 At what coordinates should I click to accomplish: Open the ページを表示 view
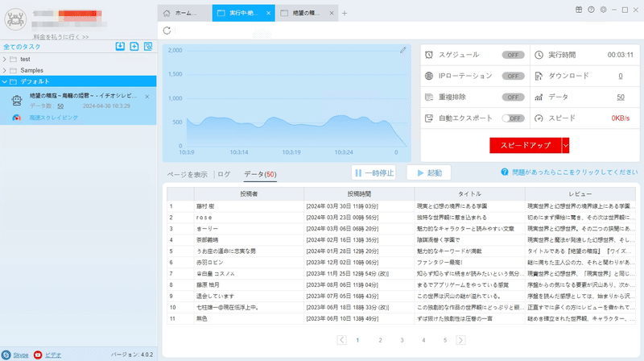pos(187,174)
